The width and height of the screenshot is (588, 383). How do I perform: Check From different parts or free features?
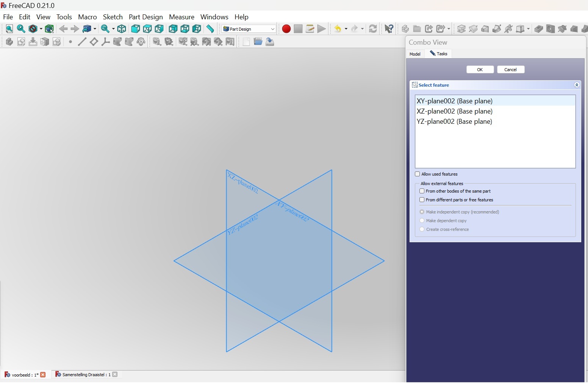coord(422,200)
